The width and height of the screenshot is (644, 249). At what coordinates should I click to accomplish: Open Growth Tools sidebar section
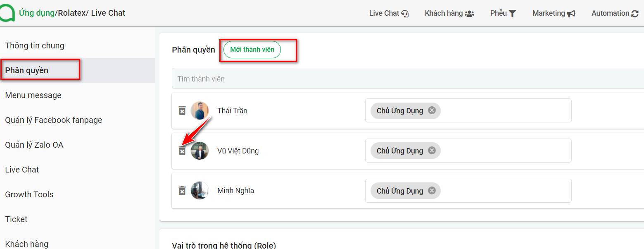coord(29,194)
